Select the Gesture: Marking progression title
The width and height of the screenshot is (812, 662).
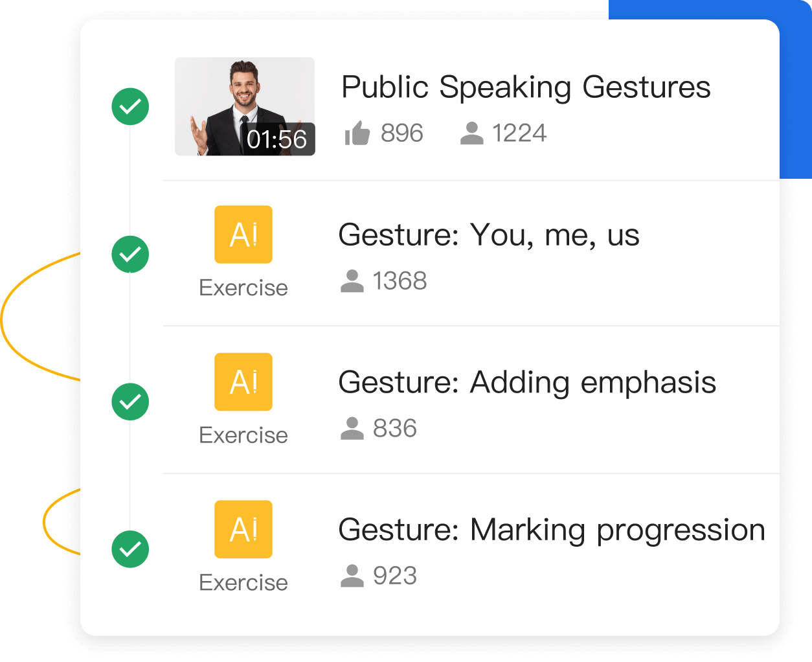pos(552,531)
